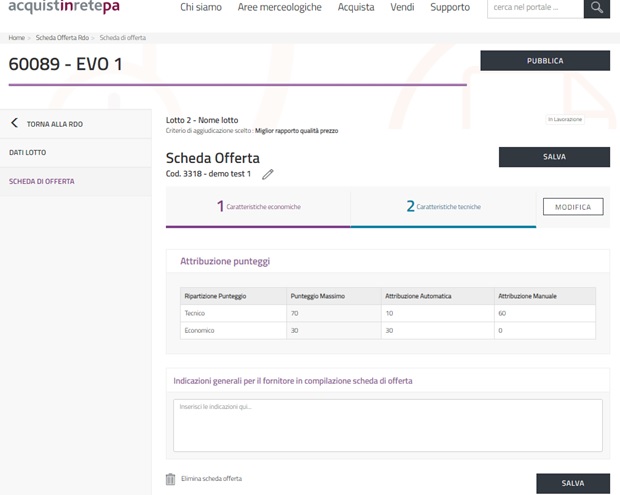The width and height of the screenshot is (620, 495).
Task: Click the acquistinretepa logo
Action: coord(64,8)
